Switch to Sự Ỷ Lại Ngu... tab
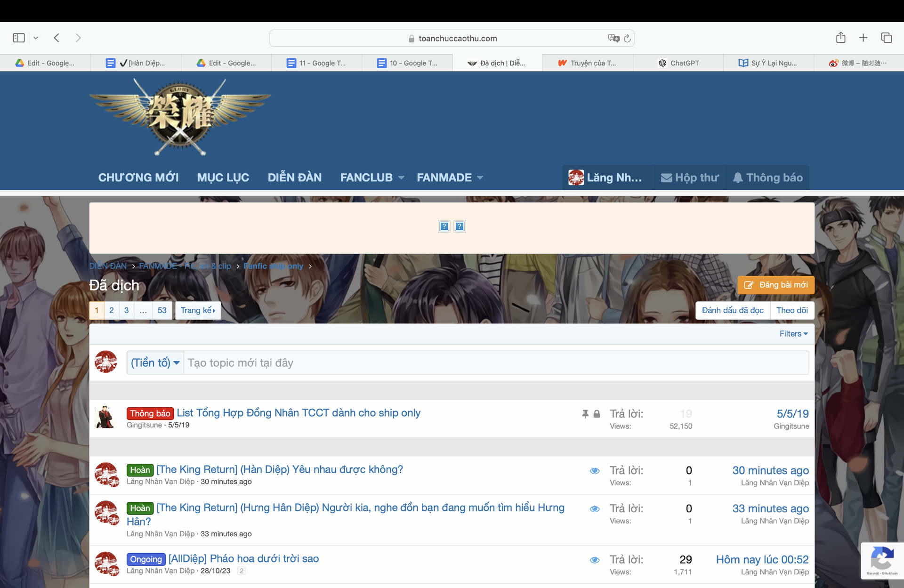904x588 pixels. coord(768,63)
